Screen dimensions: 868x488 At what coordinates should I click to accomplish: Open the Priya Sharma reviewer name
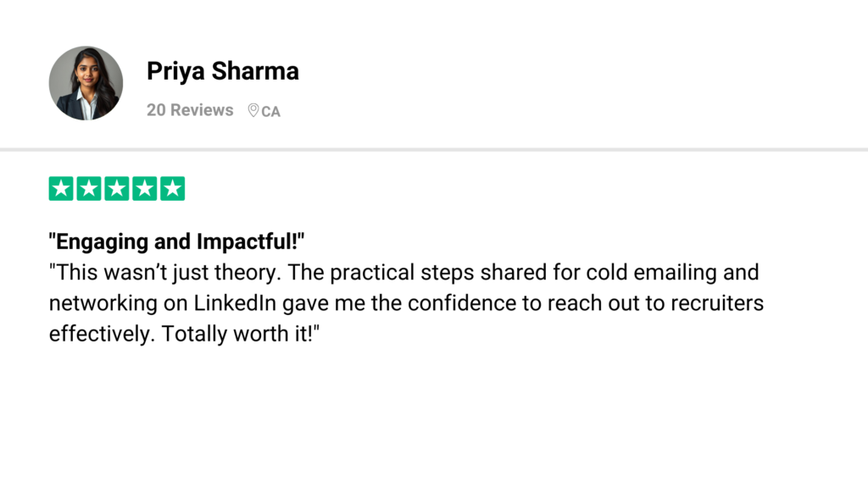(x=222, y=71)
